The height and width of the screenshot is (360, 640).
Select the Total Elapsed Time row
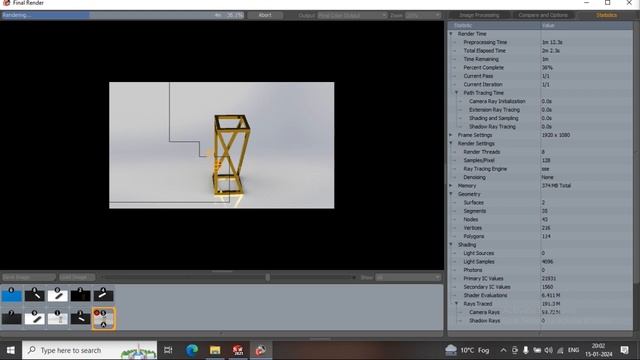pos(540,51)
